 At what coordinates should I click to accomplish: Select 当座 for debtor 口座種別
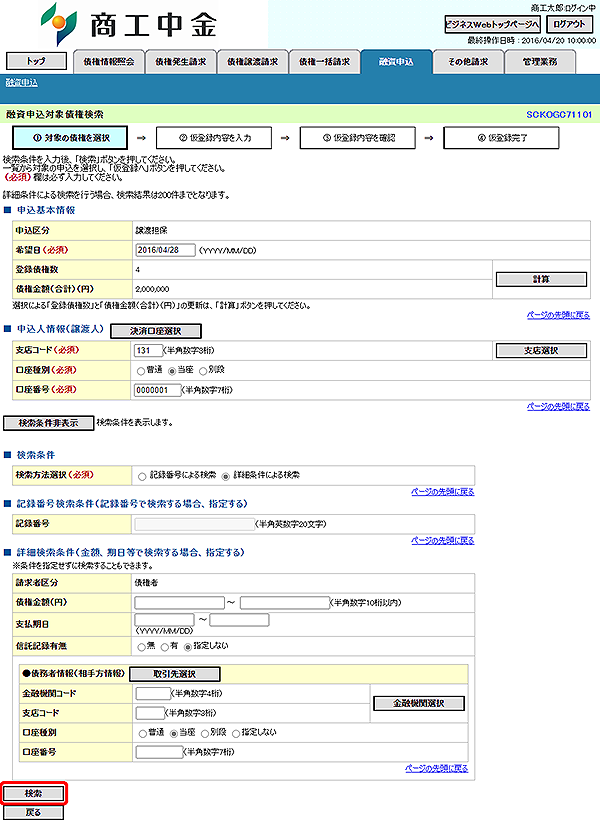[x=173, y=733]
